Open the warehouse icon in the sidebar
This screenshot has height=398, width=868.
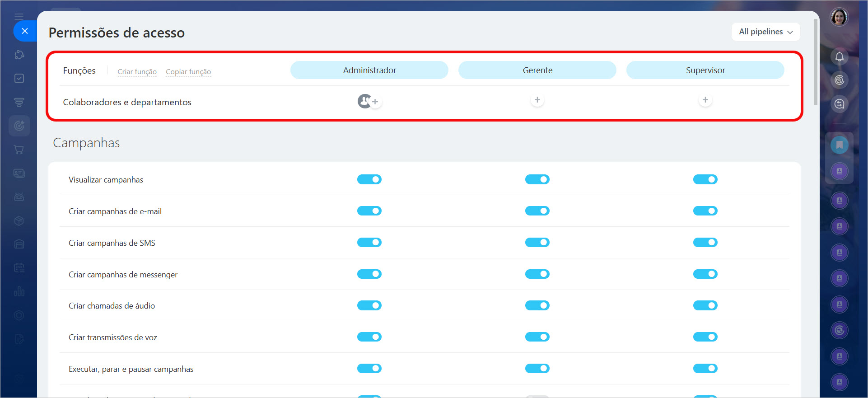[x=19, y=244]
